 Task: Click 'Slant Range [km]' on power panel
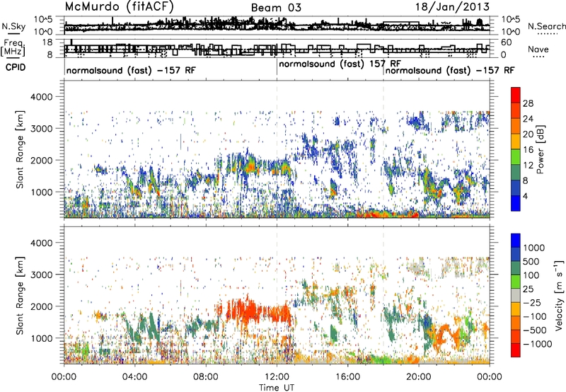click(20, 149)
